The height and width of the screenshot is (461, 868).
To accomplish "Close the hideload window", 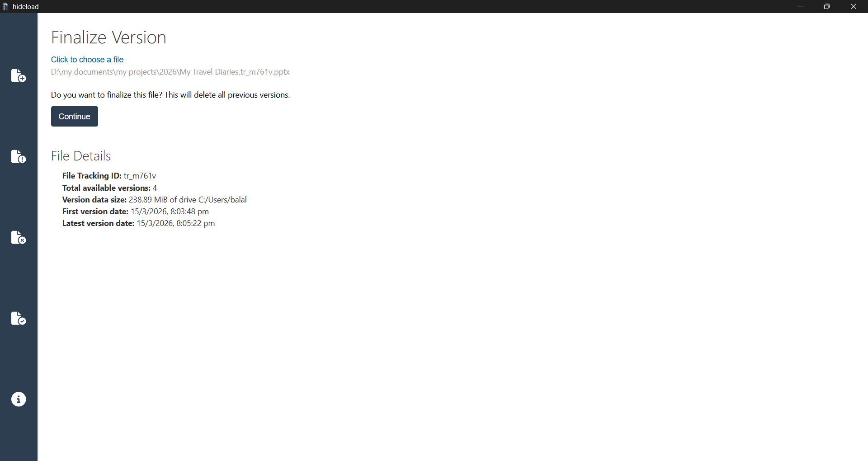I will tap(854, 6).
